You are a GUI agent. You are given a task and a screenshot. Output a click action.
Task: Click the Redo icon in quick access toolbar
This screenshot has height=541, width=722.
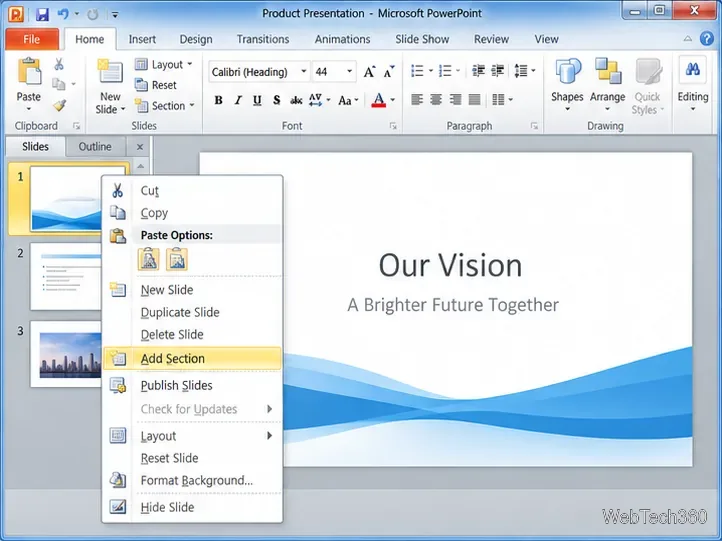pyautogui.click(x=93, y=15)
